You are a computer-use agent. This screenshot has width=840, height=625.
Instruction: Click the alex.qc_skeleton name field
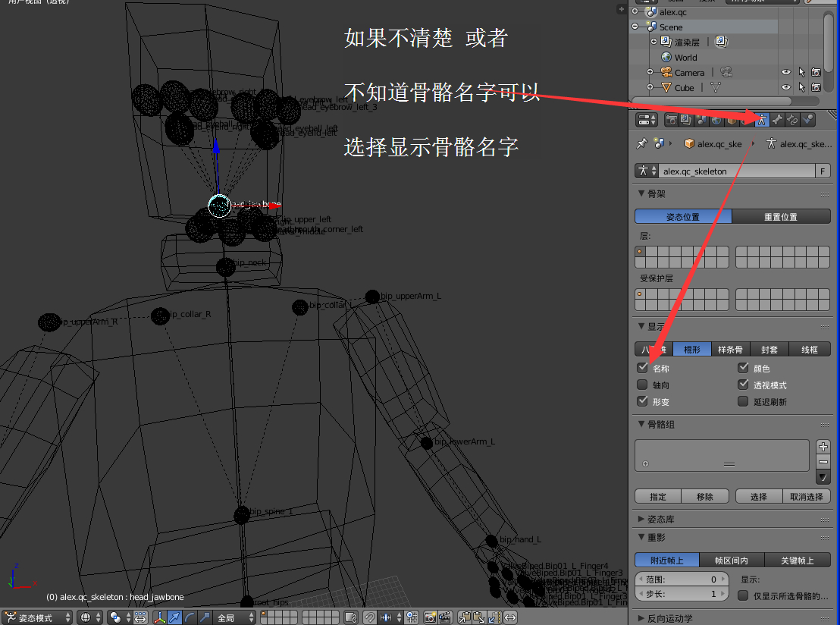coord(737,171)
